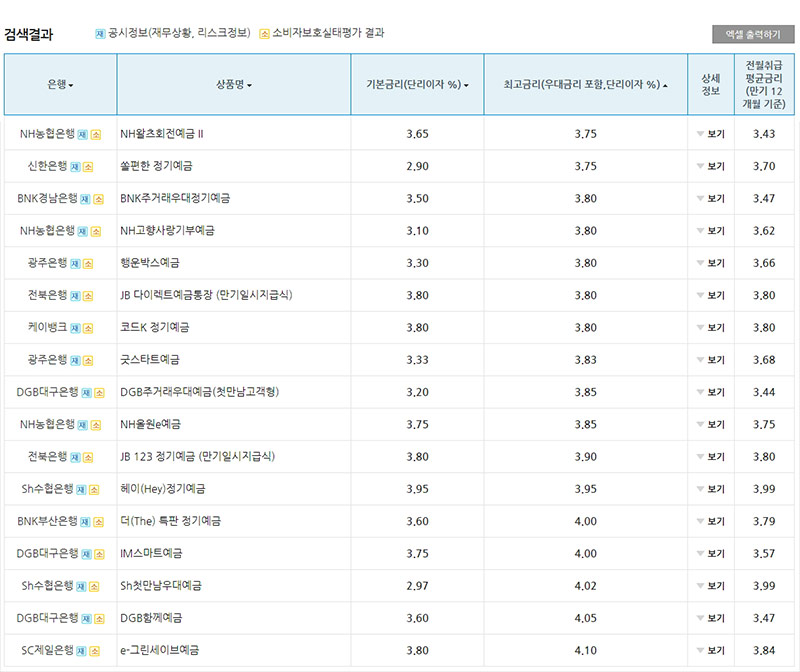Viewport: 800px width, 672px height.
Task: Click the 재 badge beside 전북은행
Action: 75,295
